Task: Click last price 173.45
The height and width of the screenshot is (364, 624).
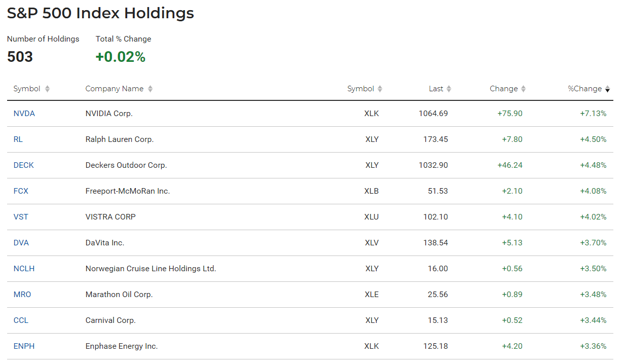Action: (x=435, y=139)
